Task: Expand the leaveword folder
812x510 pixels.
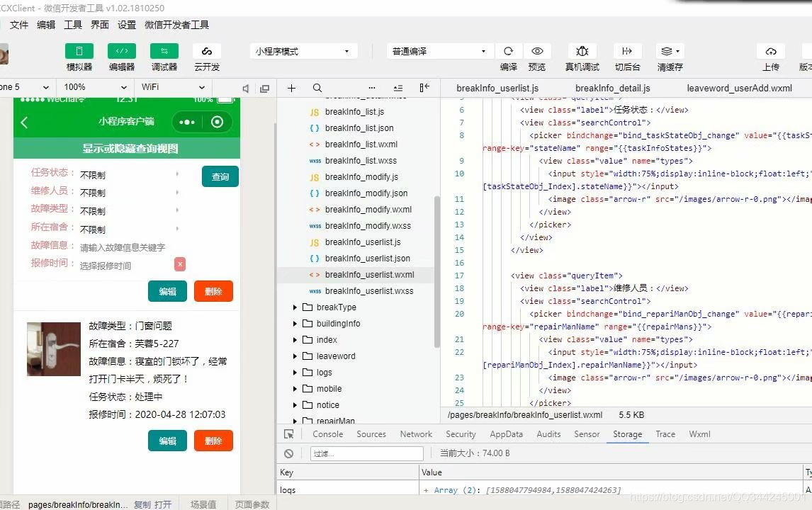Action: point(295,356)
